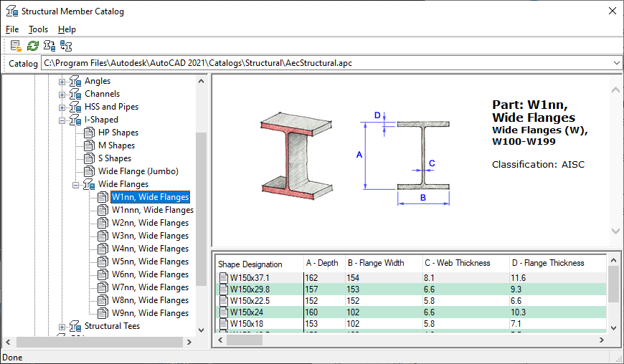The width and height of the screenshot is (624, 364).
Task: Click the HSS and Pipes folder icon
Action: pyautogui.click(x=75, y=107)
